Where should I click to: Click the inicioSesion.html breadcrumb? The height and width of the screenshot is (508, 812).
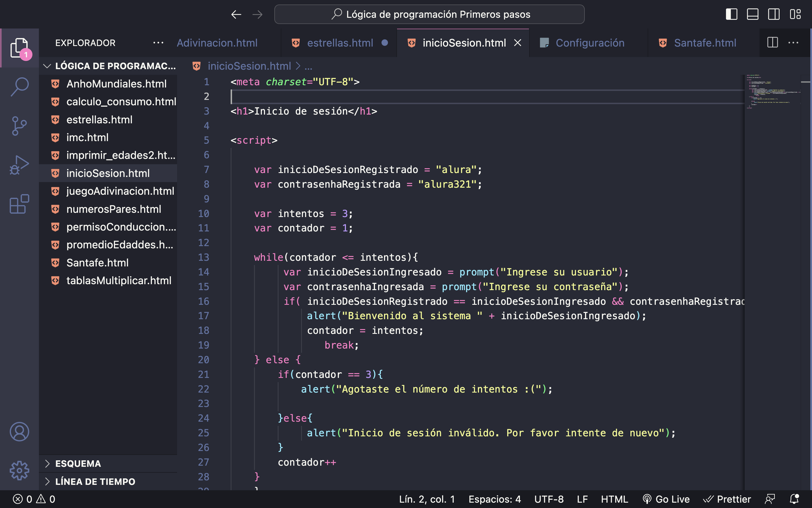[249, 66]
